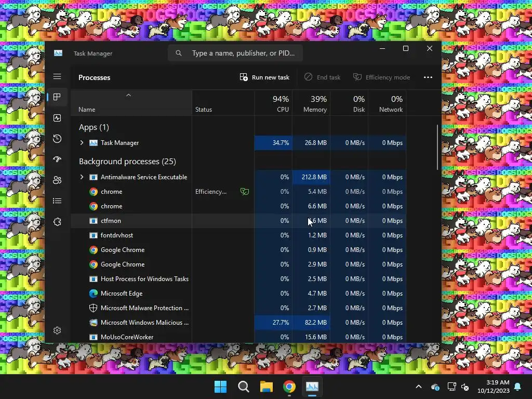
Task: Open the notification bell
Action: click(x=518, y=387)
